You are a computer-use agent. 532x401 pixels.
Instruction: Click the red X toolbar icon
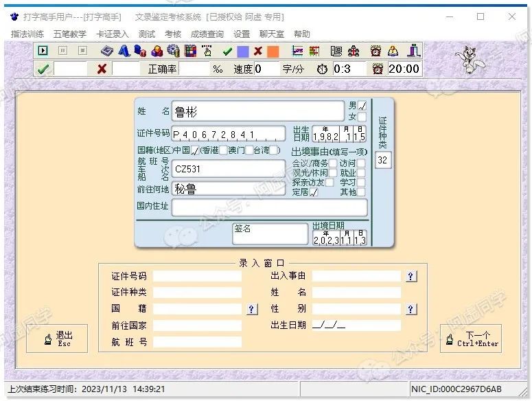pyautogui.click(x=258, y=51)
